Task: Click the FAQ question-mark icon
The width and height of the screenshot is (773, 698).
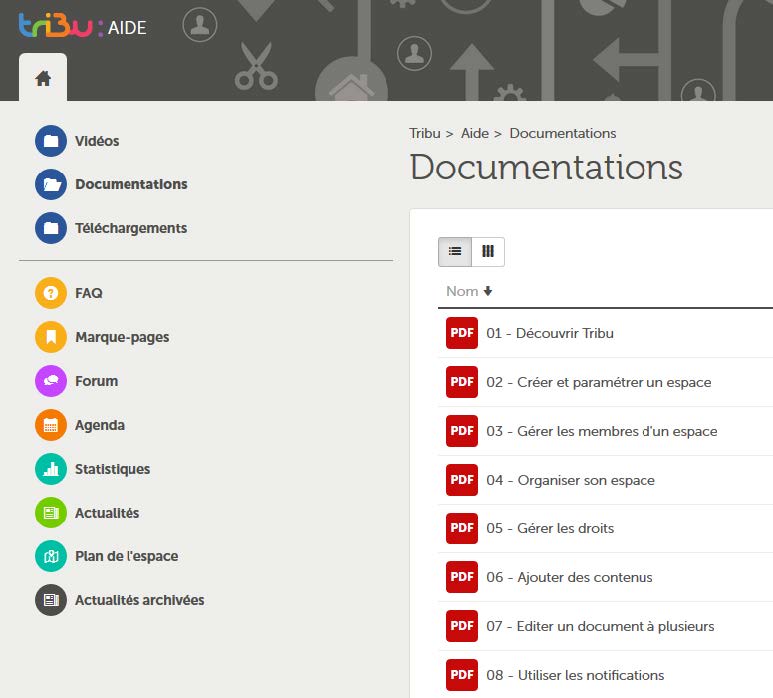Action: point(51,293)
